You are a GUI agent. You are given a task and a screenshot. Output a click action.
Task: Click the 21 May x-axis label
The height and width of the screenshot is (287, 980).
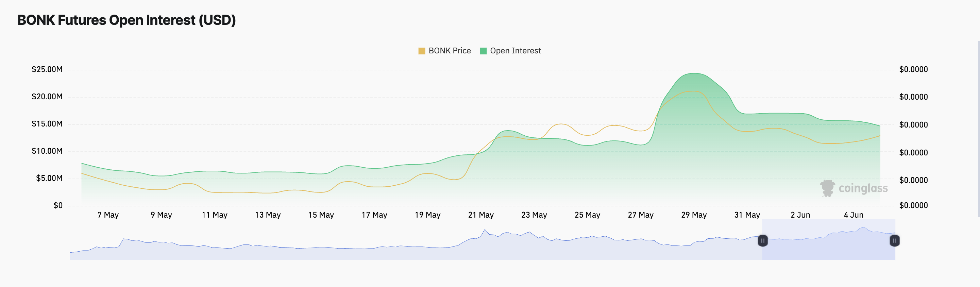pos(481,215)
